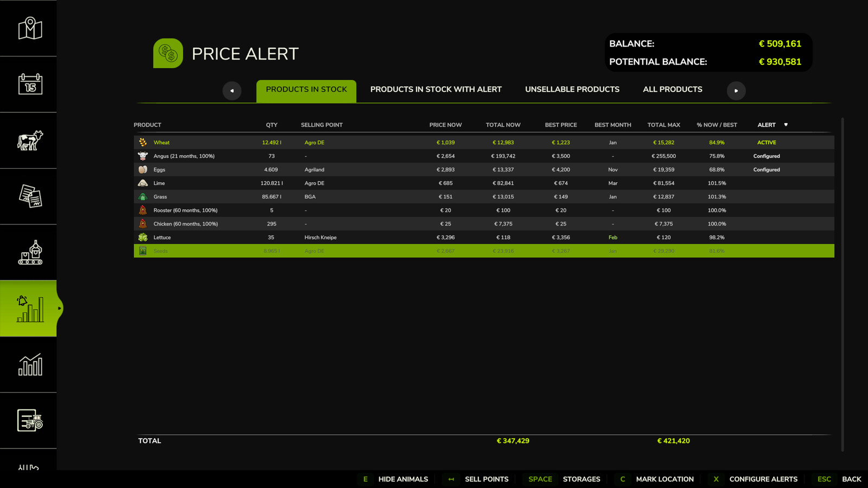Screen dimensions: 868x488
Task: Click Configured alert status for Angus
Action: [x=767, y=156]
